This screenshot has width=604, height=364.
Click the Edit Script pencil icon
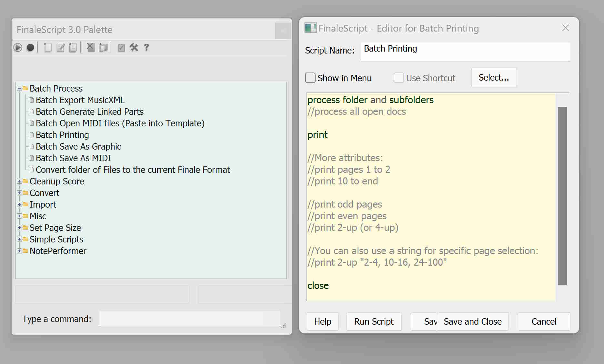pyautogui.click(x=60, y=48)
